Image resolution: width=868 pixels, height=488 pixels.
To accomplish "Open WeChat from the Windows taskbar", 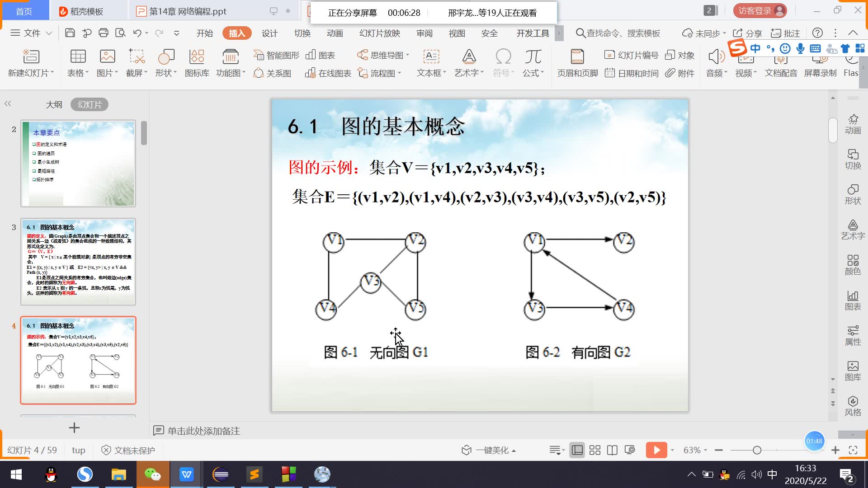I will [152, 474].
